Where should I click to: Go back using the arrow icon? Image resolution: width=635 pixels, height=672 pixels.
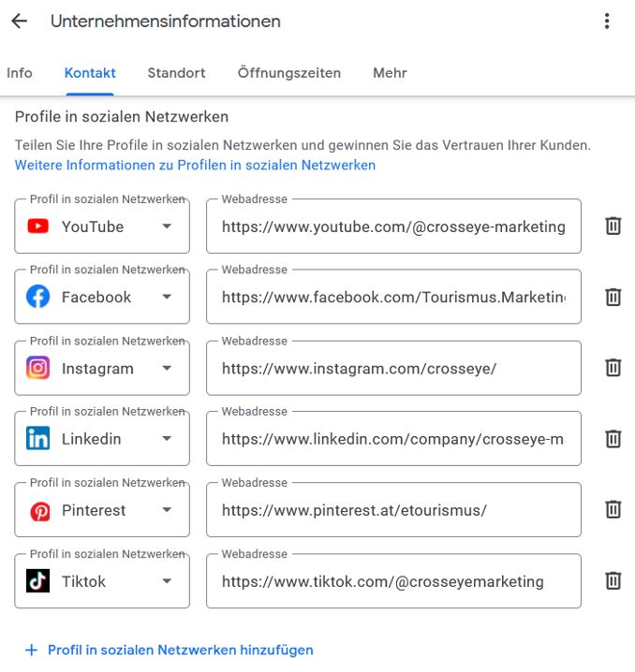(x=20, y=21)
